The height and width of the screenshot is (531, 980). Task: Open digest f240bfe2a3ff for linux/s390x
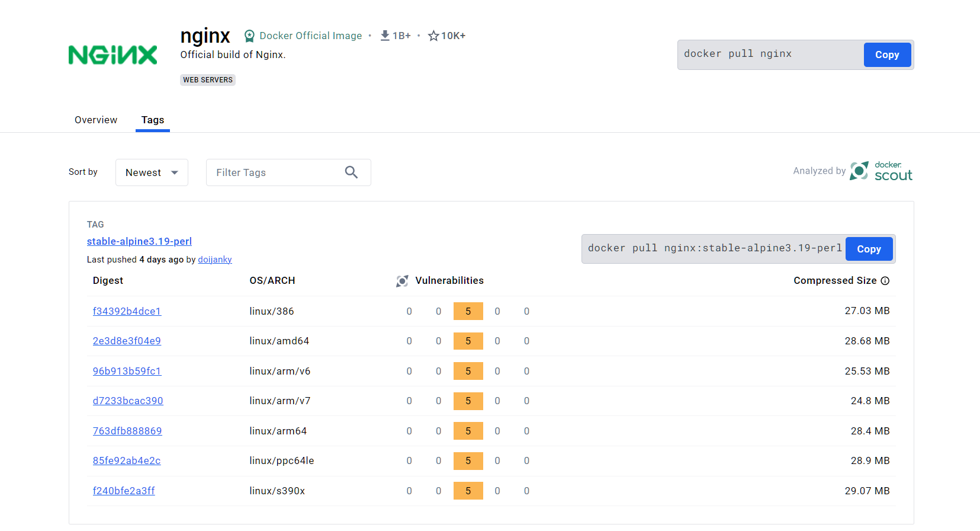pyautogui.click(x=124, y=491)
